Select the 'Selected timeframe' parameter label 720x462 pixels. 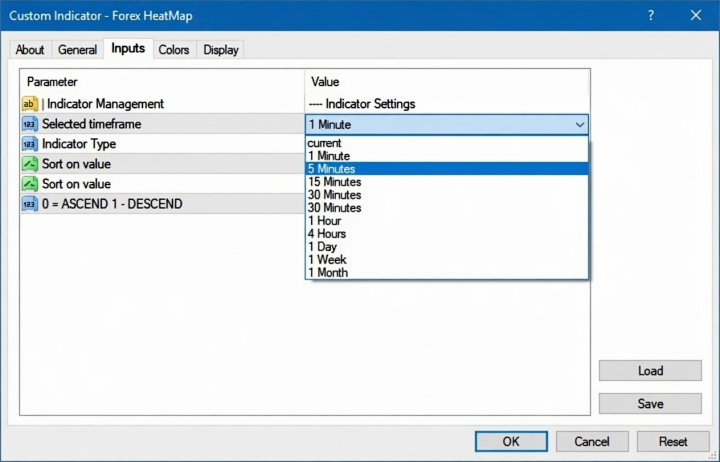91,124
